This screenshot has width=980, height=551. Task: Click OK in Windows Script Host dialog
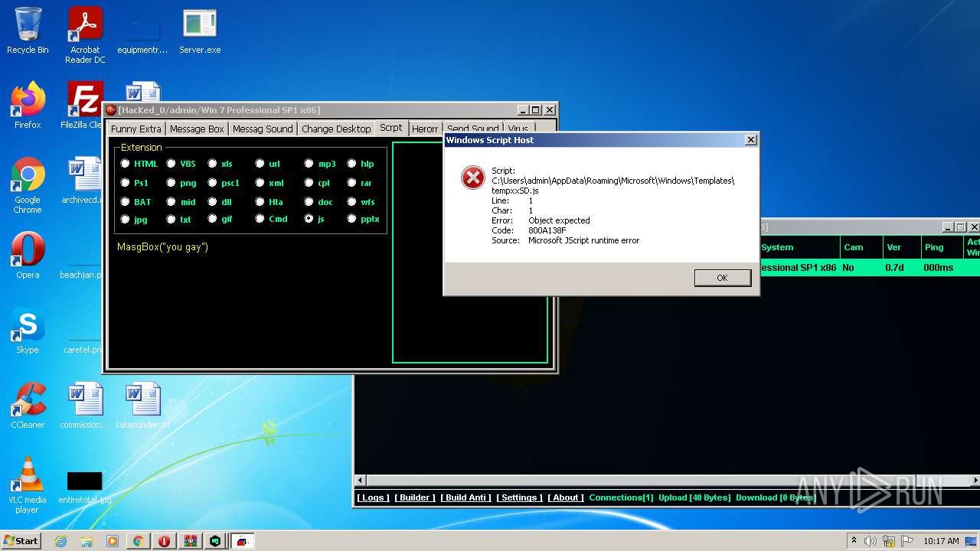[722, 278]
